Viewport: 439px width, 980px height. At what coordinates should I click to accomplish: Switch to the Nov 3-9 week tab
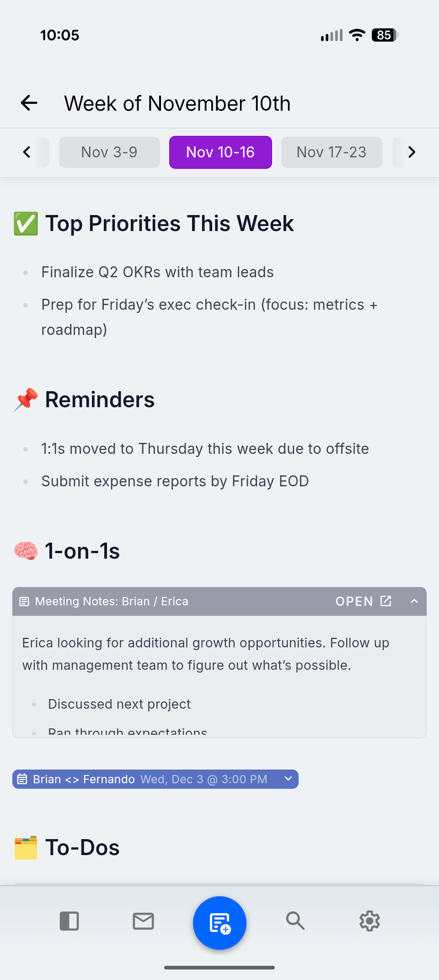(109, 152)
